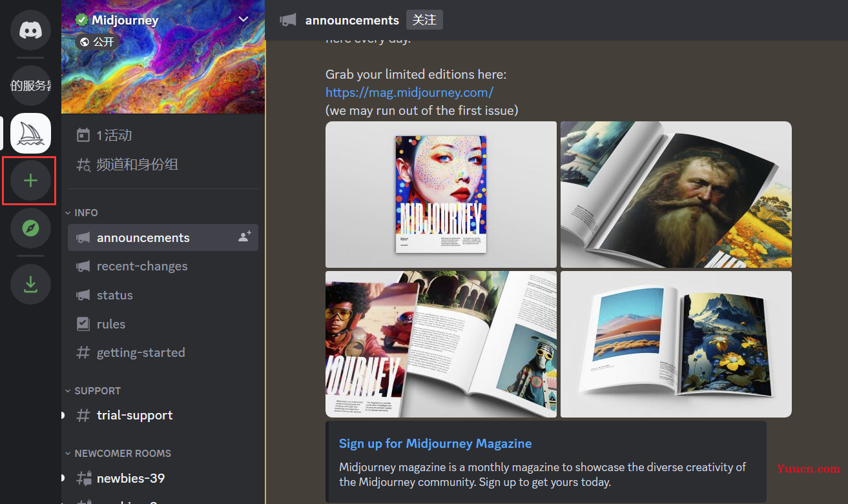Viewport: 848px width, 504px height.
Task: Open Sign up for Midjourney Magazine link
Action: point(435,443)
